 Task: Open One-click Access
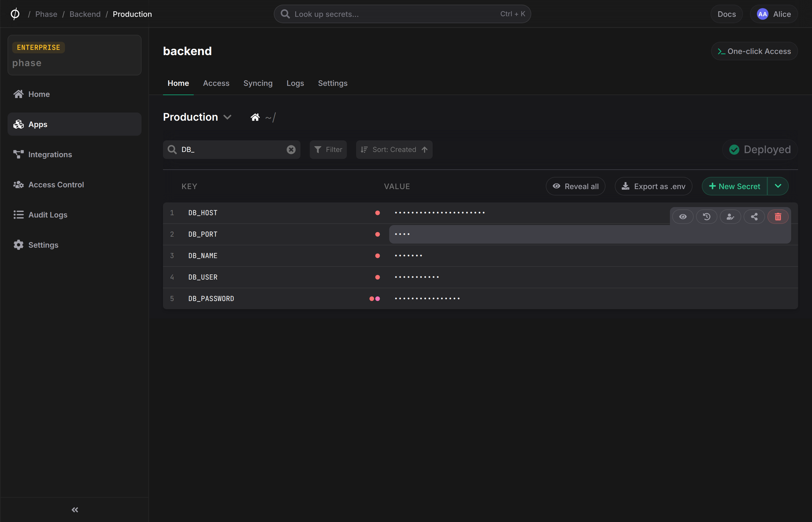[x=754, y=51]
